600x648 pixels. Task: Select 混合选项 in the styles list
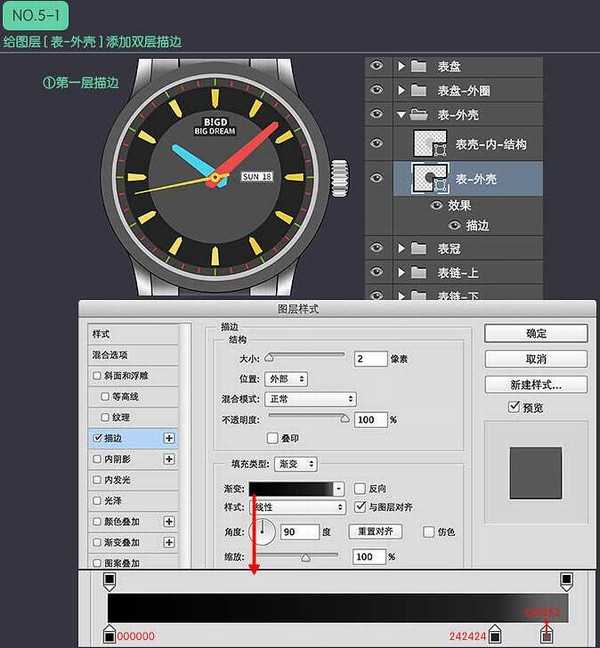(110, 355)
